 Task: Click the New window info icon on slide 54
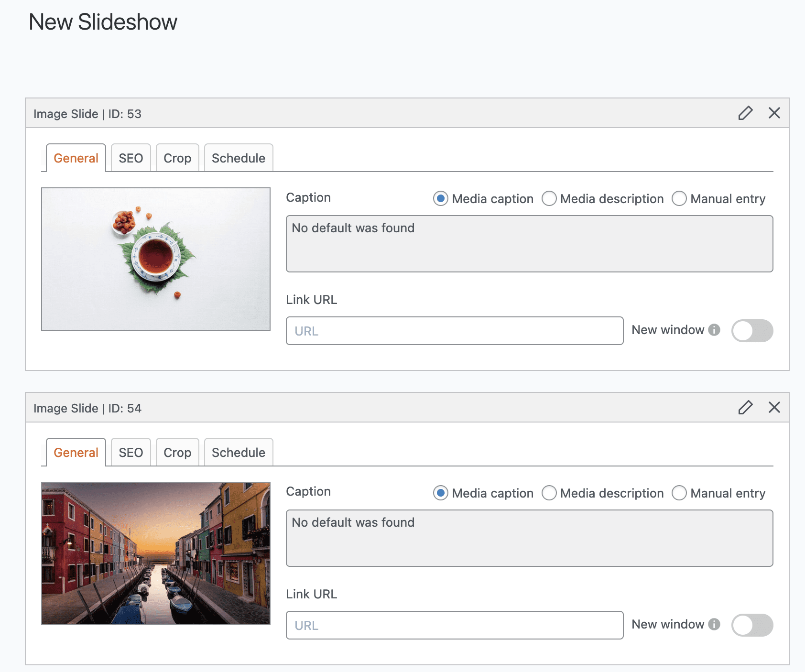714,625
